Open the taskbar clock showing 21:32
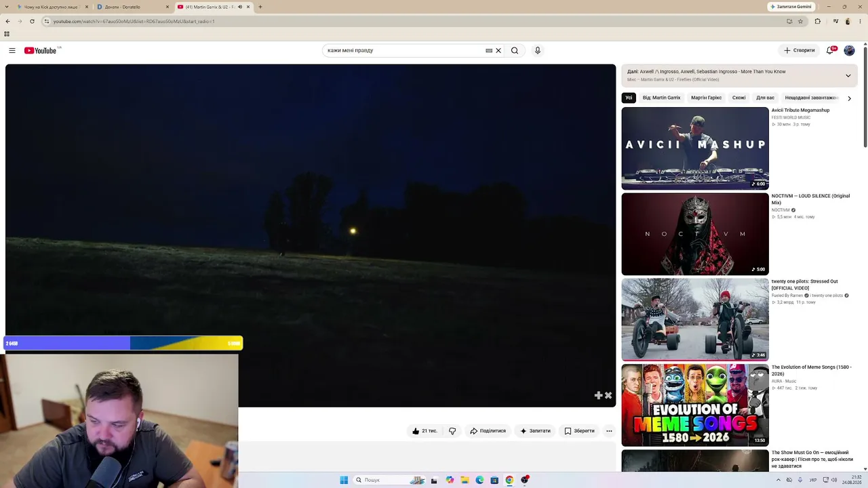The height and width of the screenshot is (488, 868). click(852, 480)
